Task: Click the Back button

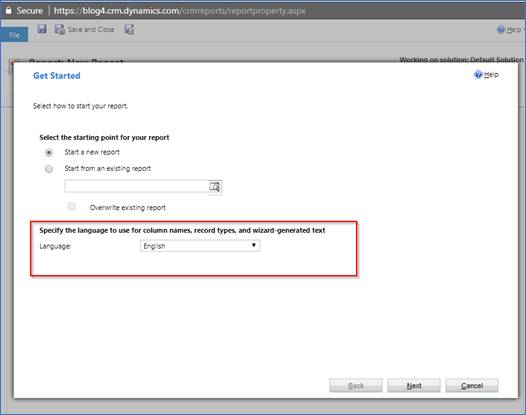Action: [356, 385]
